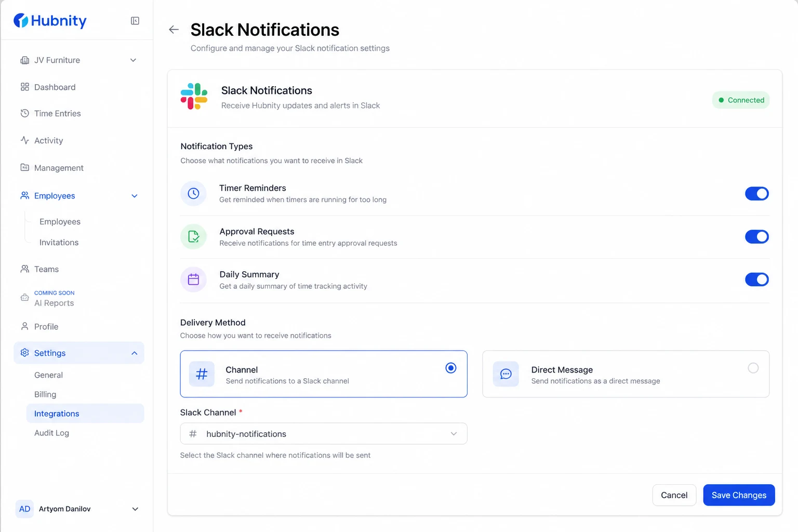This screenshot has width=798, height=532.
Task: Click the Hubnity logo
Action: (50, 21)
